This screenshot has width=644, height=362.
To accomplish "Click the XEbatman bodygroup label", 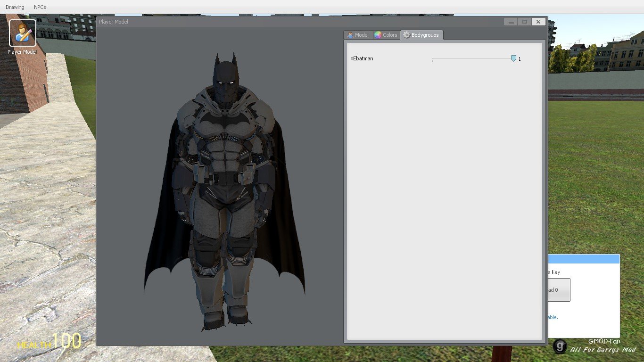I will point(362,59).
